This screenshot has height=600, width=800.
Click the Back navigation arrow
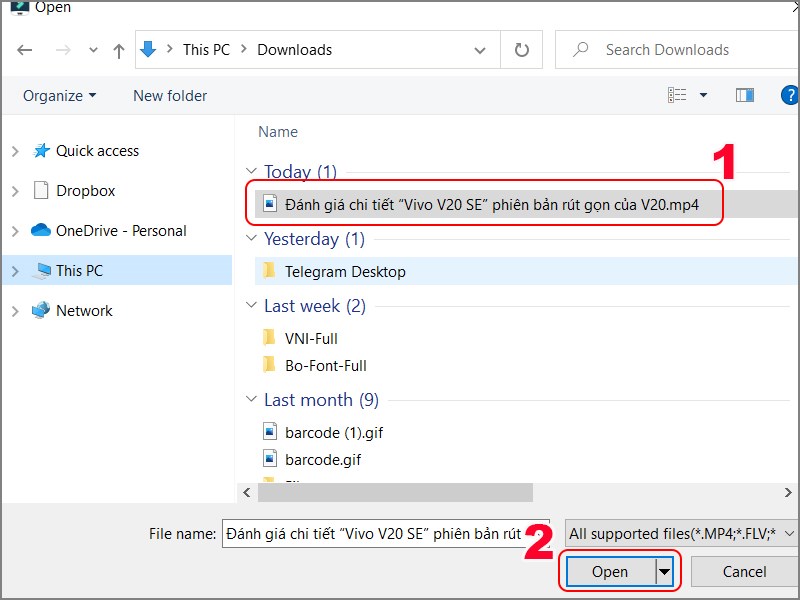click(x=25, y=49)
